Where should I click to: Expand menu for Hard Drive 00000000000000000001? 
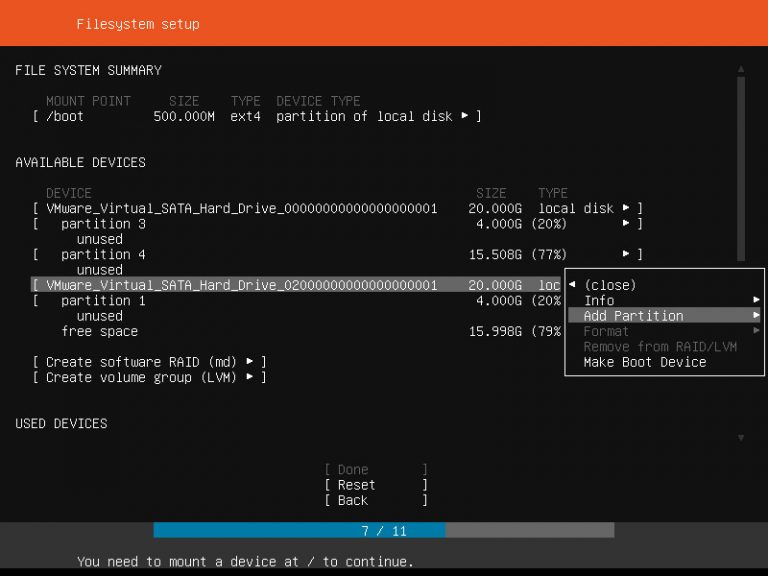[x=626, y=208]
